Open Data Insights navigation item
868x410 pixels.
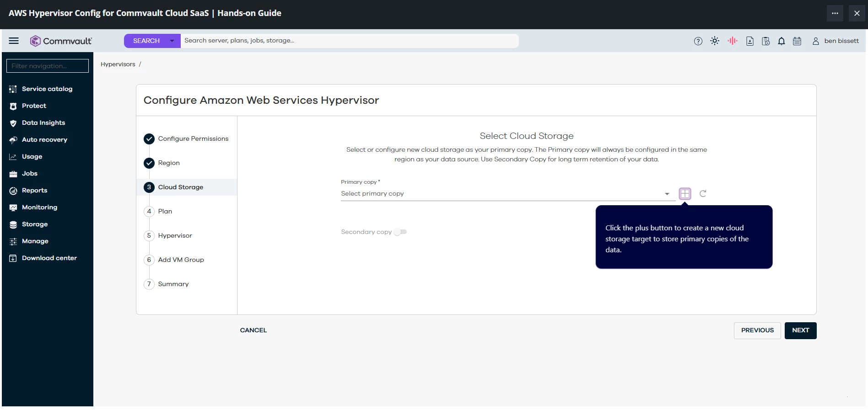[43, 123]
